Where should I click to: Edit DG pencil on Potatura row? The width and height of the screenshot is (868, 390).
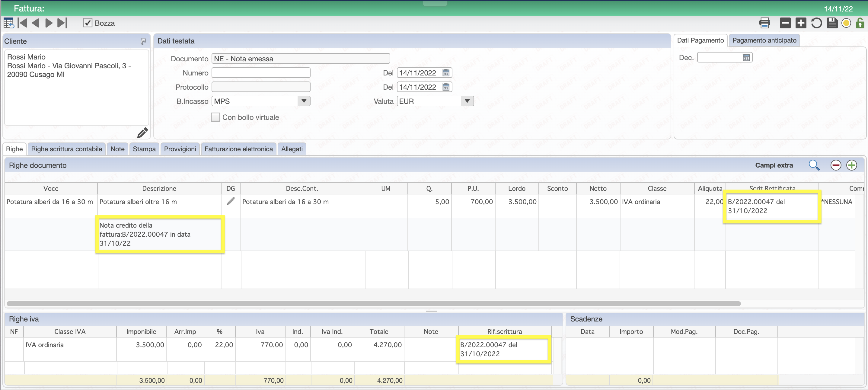click(x=231, y=201)
